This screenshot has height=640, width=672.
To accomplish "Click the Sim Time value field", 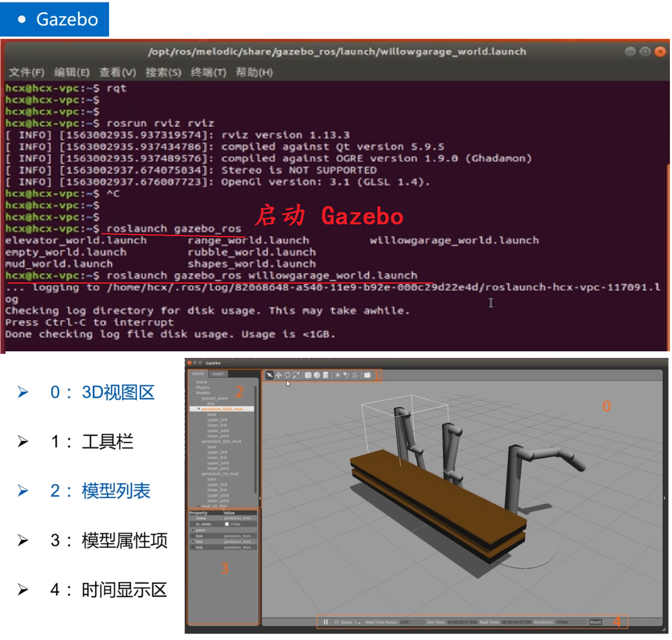I will click(462, 622).
